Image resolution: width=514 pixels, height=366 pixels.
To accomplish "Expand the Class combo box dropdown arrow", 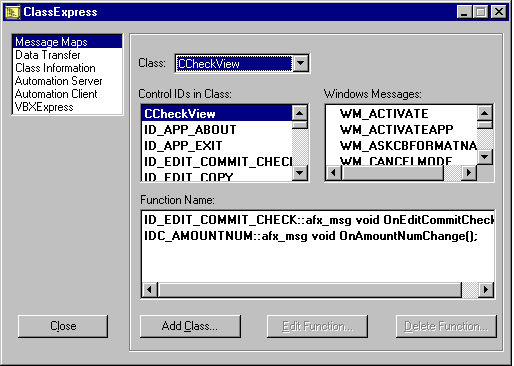I will [x=300, y=63].
